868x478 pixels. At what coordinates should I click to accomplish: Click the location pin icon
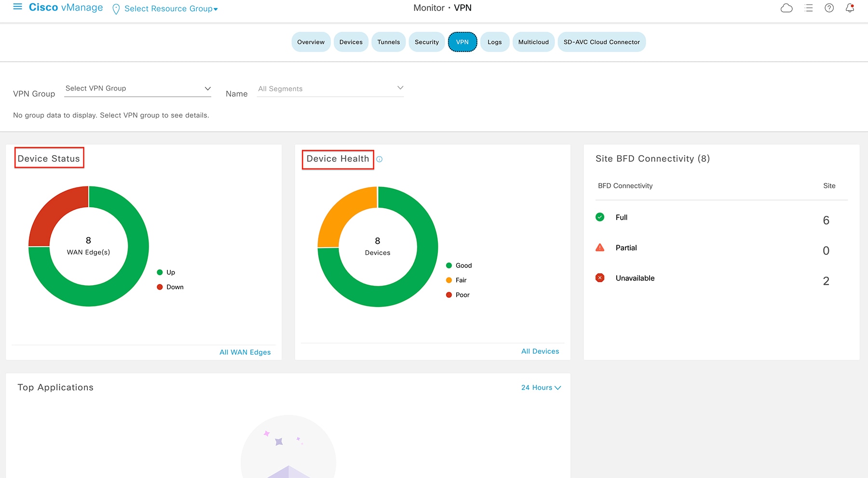coord(116,9)
